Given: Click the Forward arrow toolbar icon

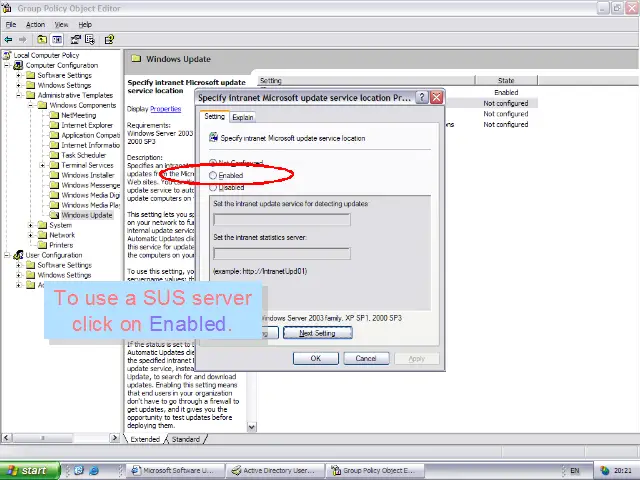Looking at the screenshot, I should click(22, 40).
